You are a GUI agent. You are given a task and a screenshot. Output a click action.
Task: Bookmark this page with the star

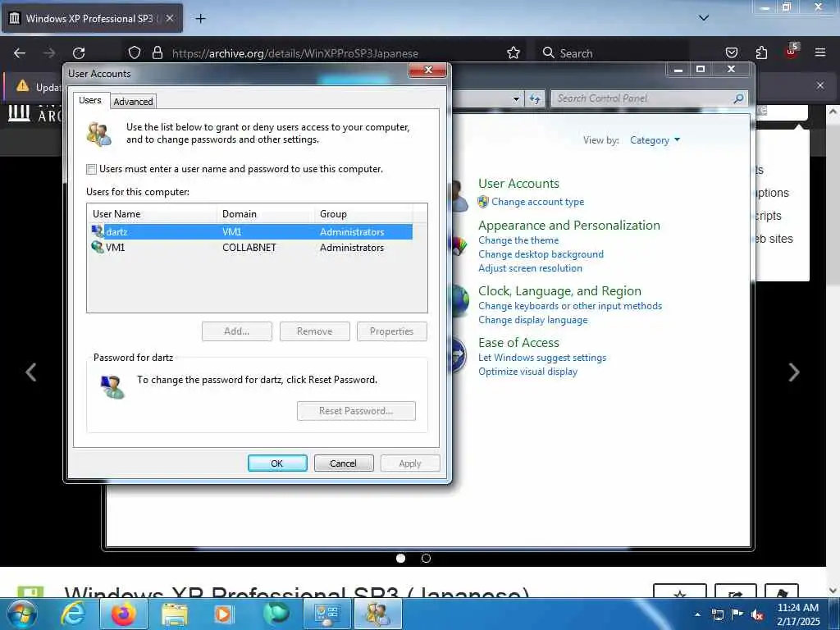(514, 53)
